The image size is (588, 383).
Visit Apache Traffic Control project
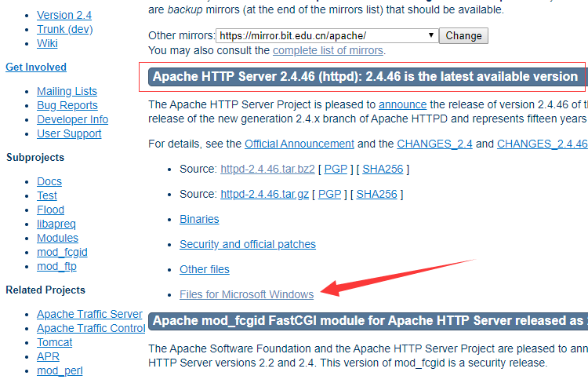91,329
